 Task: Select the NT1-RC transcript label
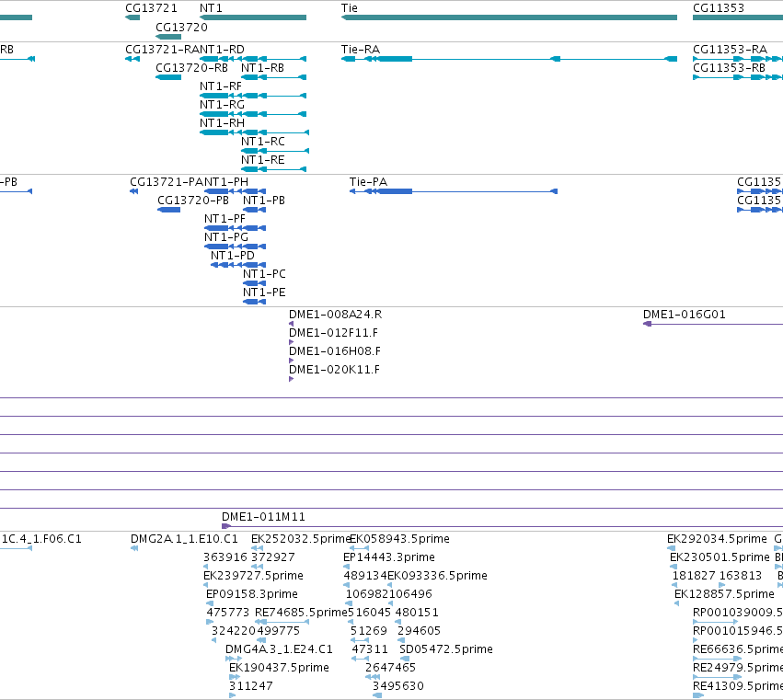click(262, 142)
